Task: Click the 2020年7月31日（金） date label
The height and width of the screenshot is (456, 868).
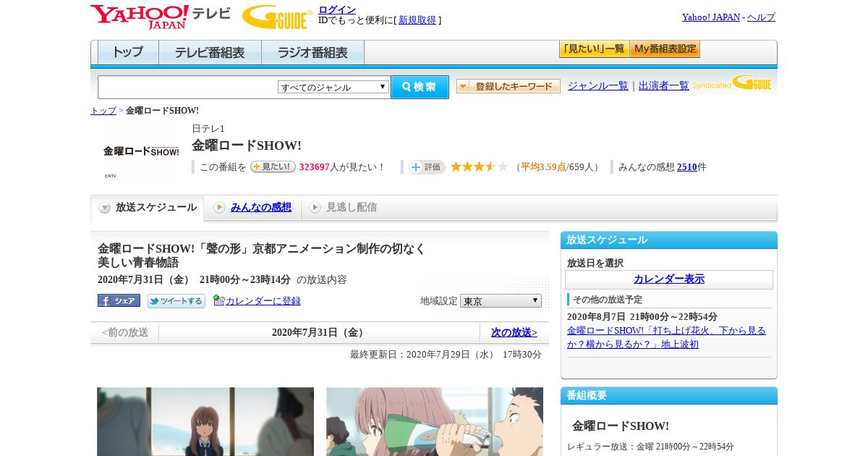Action: coord(320,333)
